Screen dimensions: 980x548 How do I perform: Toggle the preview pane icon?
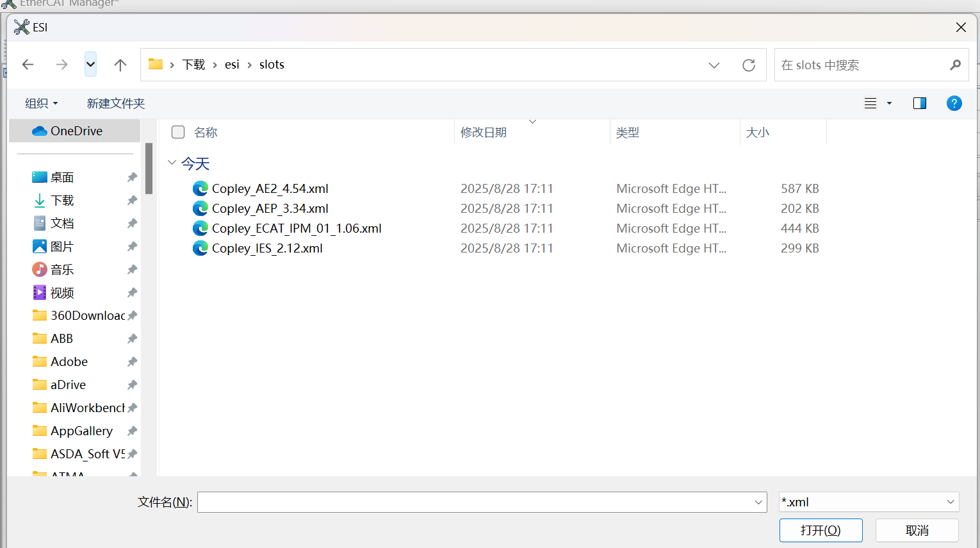click(920, 103)
